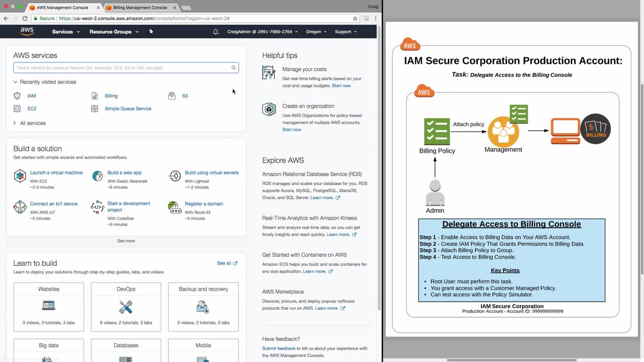
Task: Click Learn more for AWS Marketplace
Action: click(330, 308)
